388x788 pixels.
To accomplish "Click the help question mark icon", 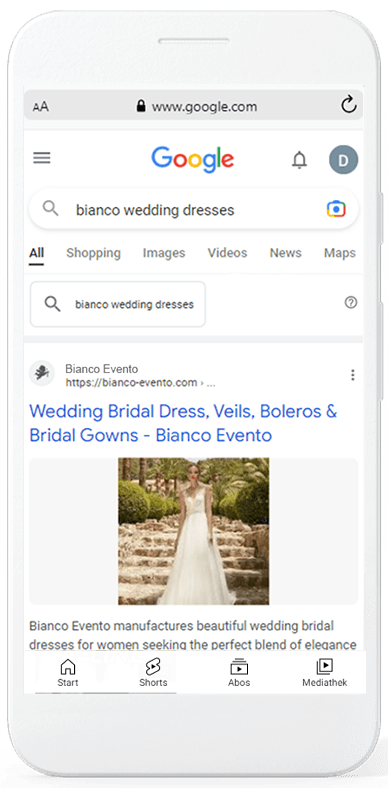I will tap(351, 303).
